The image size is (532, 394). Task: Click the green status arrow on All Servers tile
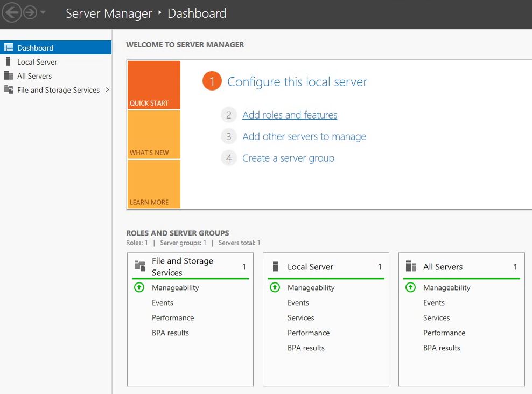tap(410, 287)
